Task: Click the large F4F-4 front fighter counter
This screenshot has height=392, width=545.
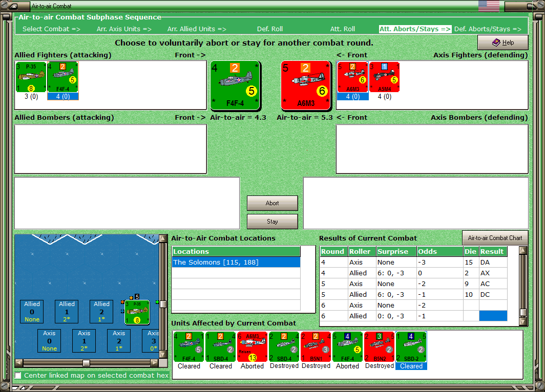Action: pyautogui.click(x=235, y=85)
